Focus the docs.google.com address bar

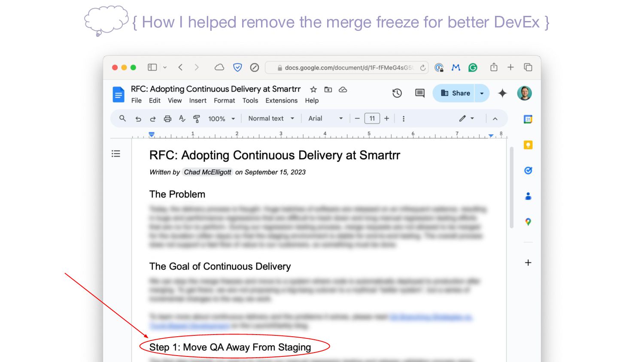[x=347, y=68]
